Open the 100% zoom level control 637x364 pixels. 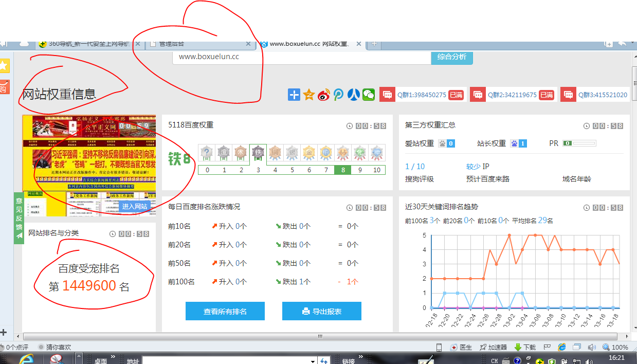click(x=616, y=347)
